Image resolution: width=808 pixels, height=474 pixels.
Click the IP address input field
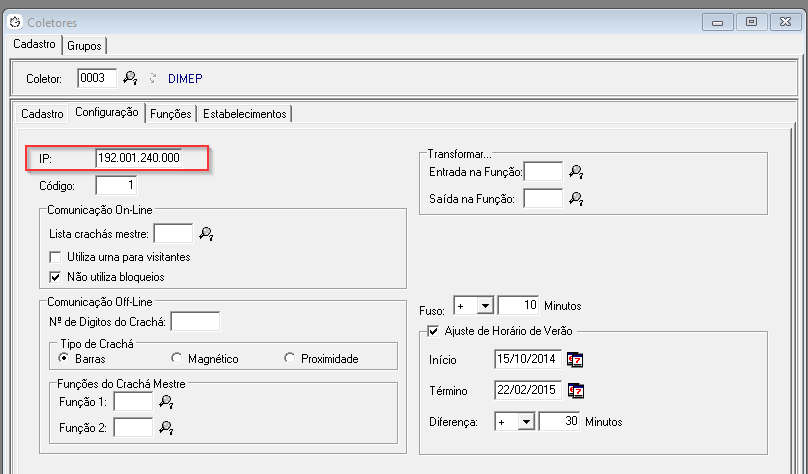click(x=150, y=158)
